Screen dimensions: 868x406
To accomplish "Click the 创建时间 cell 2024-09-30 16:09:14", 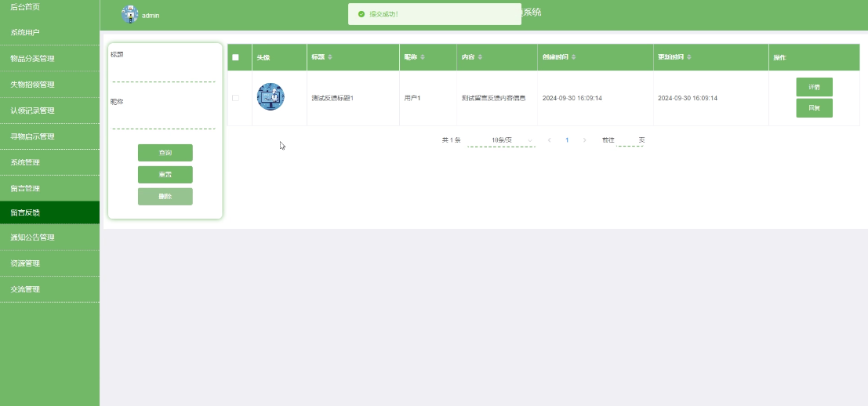I will [x=572, y=98].
